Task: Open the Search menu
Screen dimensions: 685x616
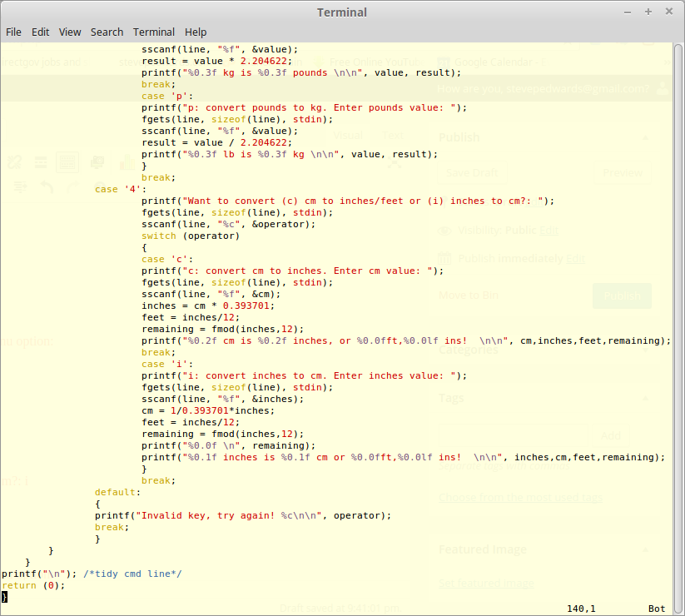Action: [107, 32]
